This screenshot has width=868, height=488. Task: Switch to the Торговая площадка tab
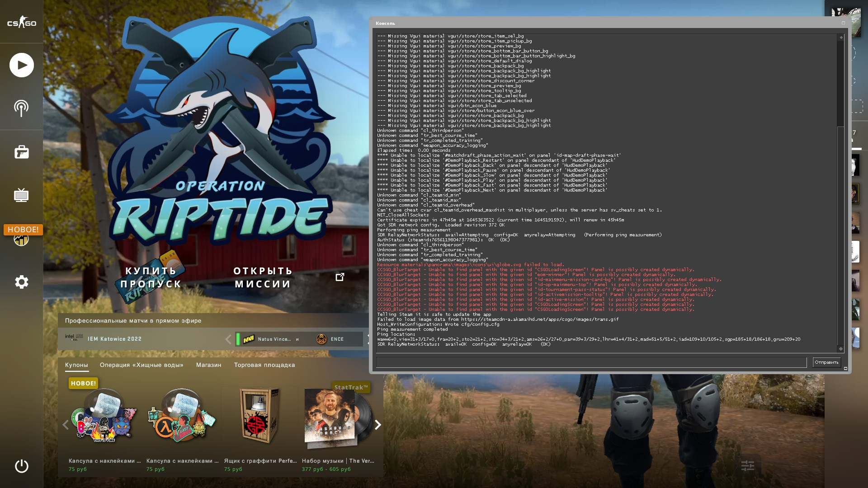tap(264, 365)
